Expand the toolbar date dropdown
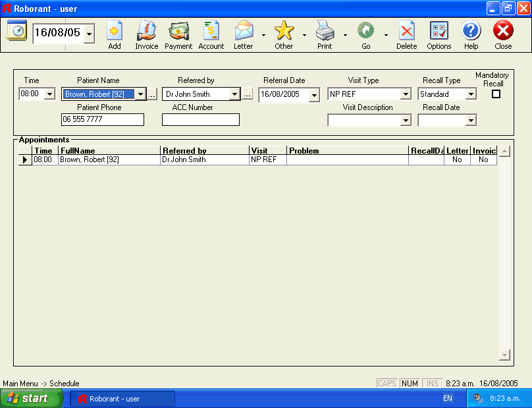Screen dimensions: 532x408 (89, 34)
